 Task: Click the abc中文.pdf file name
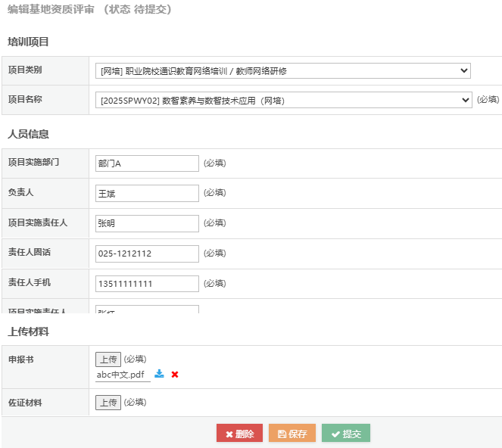tap(122, 374)
